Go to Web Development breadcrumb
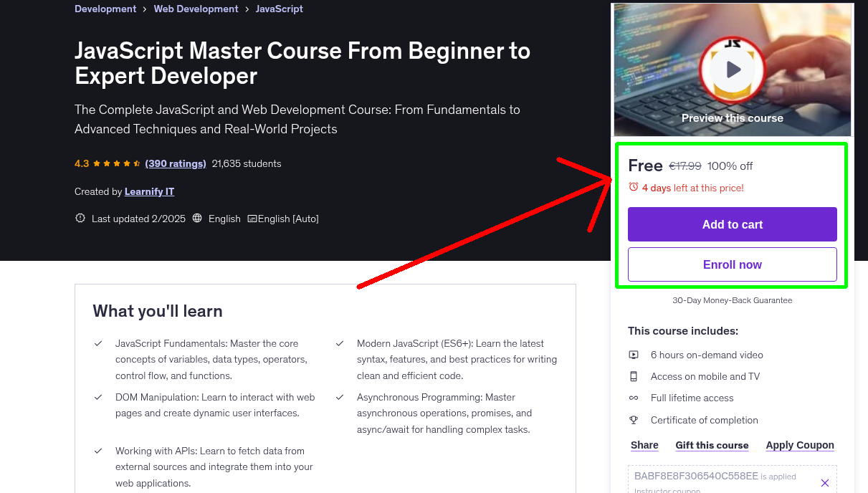The image size is (868, 493). click(196, 9)
